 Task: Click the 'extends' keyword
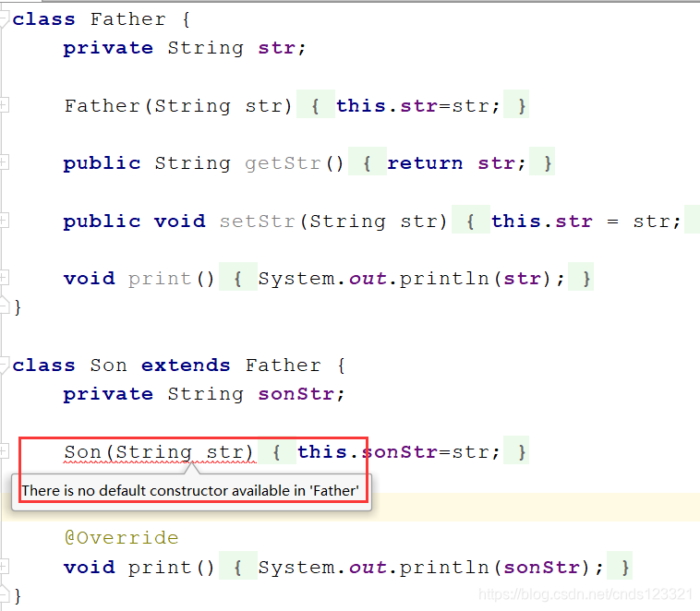pos(186,365)
